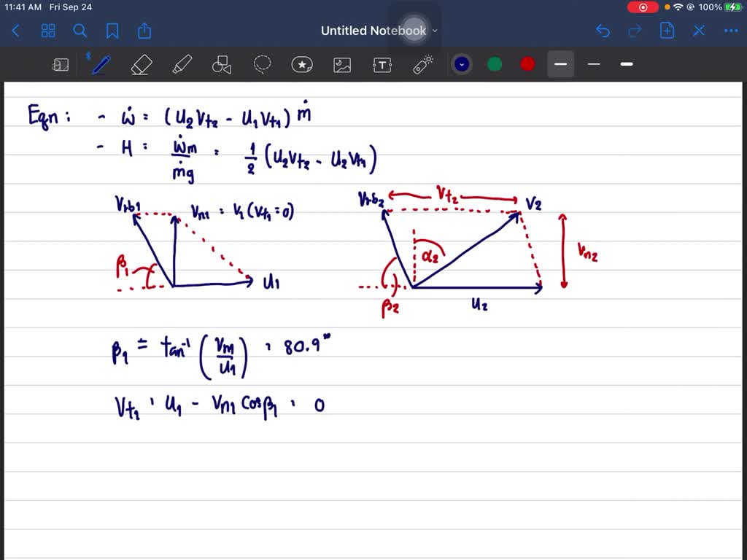Image resolution: width=747 pixels, height=560 pixels.
Task: Open the three-dot more options menu
Action: [730, 31]
